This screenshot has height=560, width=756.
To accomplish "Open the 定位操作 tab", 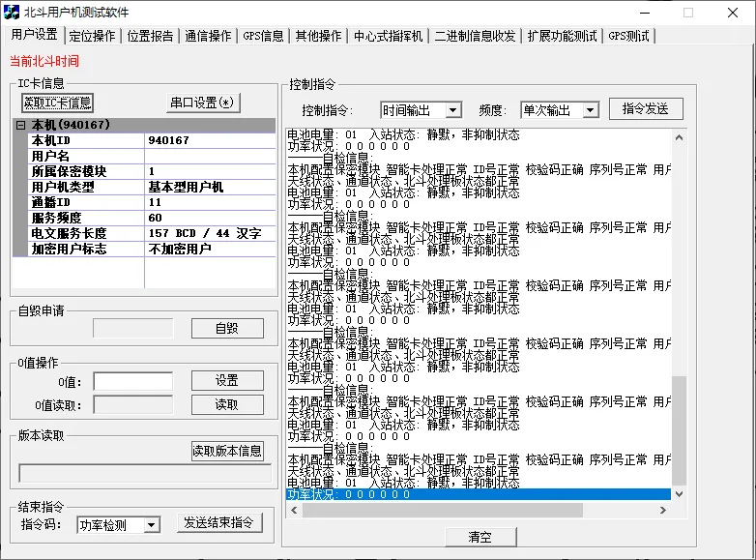I will 92,36.
